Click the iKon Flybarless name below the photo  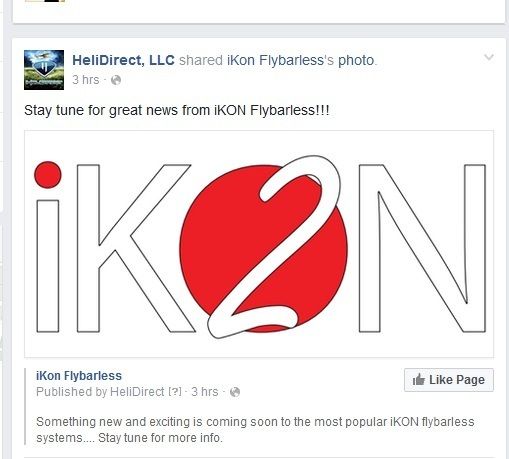[x=79, y=376]
